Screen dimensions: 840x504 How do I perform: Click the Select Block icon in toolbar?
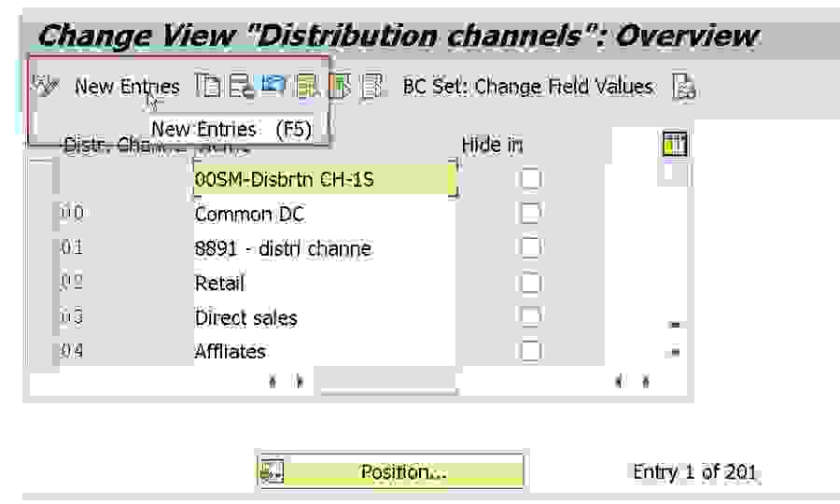tap(340, 87)
